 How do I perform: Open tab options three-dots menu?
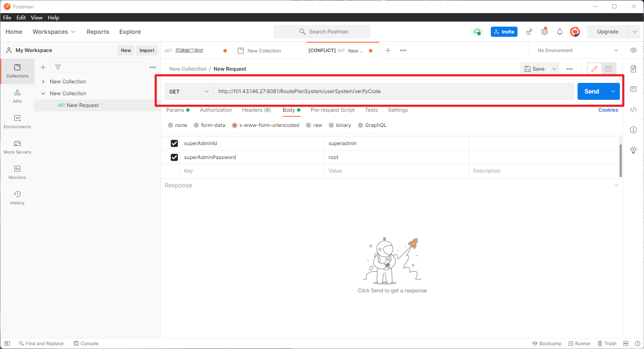(x=403, y=50)
